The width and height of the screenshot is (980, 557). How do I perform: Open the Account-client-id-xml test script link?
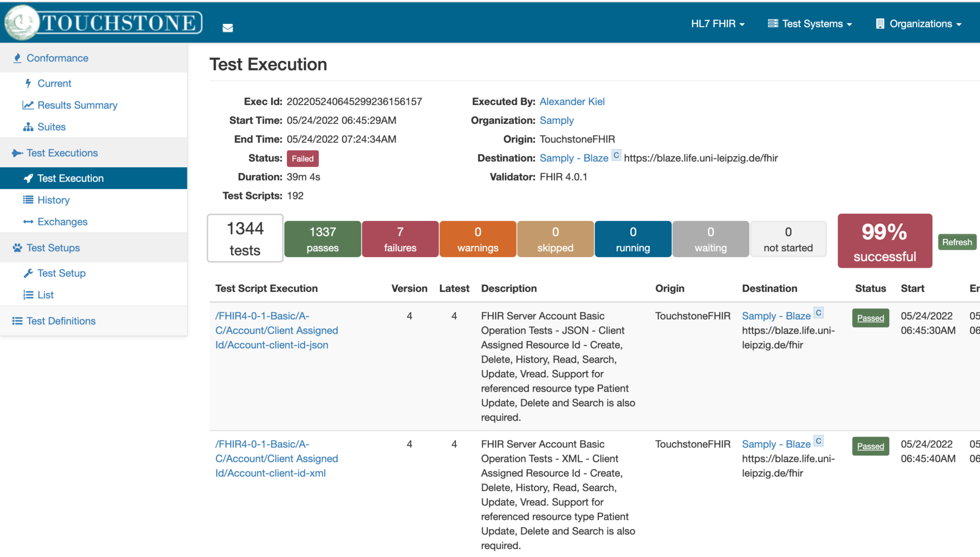coord(277,459)
